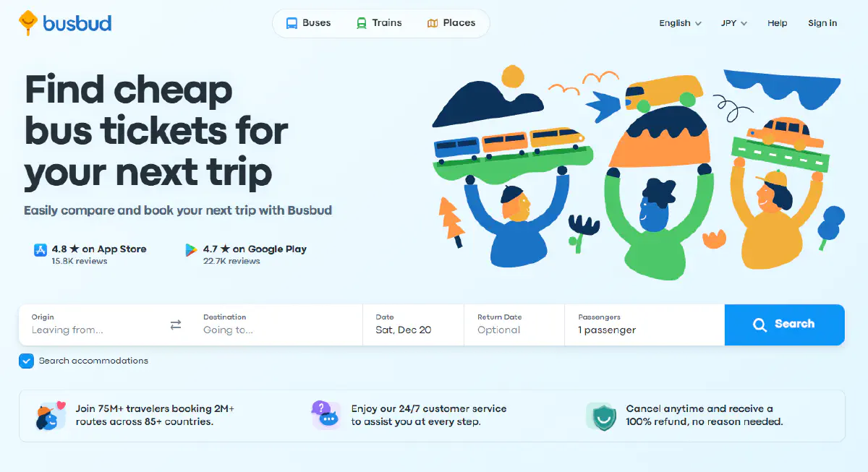Open the Help link
The width and height of the screenshot is (868, 472).
pos(778,23)
